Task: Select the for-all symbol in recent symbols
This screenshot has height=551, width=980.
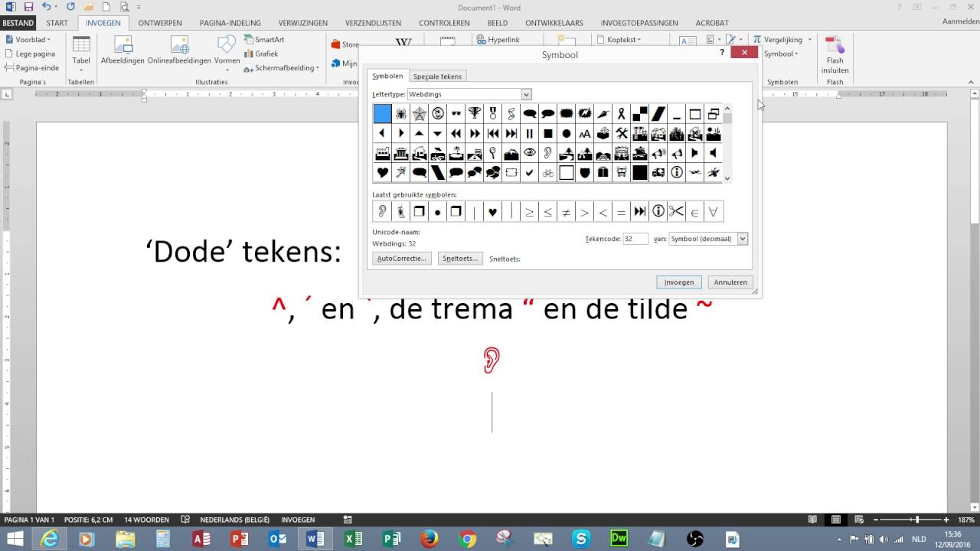Action: coord(714,212)
